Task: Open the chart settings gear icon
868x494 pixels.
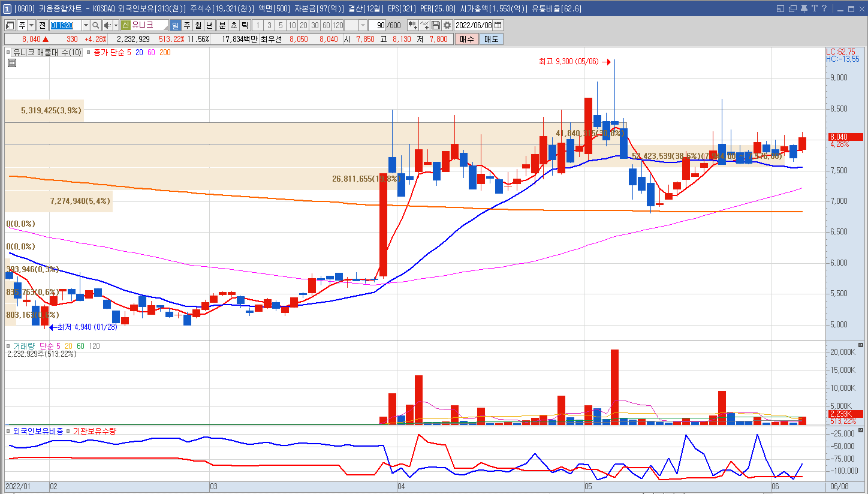Action: pyautogui.click(x=447, y=25)
